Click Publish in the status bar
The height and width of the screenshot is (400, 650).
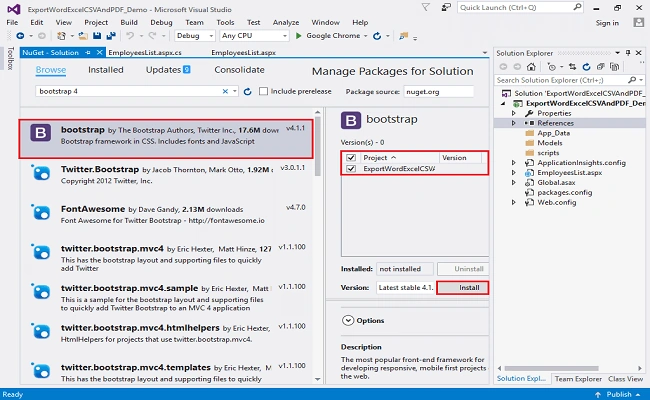[x=619, y=394]
